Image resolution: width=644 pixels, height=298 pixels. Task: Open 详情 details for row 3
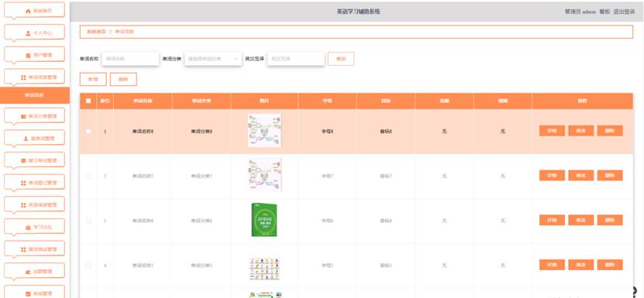point(552,221)
